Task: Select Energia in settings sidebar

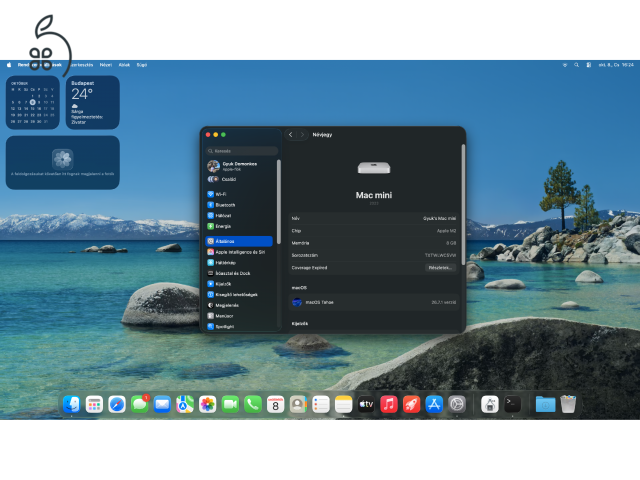Action: pyautogui.click(x=239, y=226)
